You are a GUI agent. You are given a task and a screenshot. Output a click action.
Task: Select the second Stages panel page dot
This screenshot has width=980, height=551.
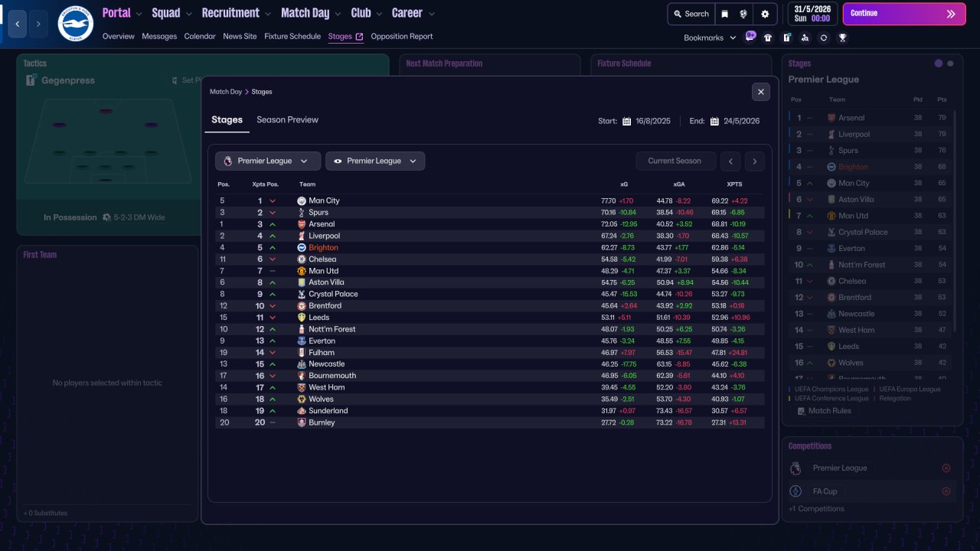[x=950, y=64]
